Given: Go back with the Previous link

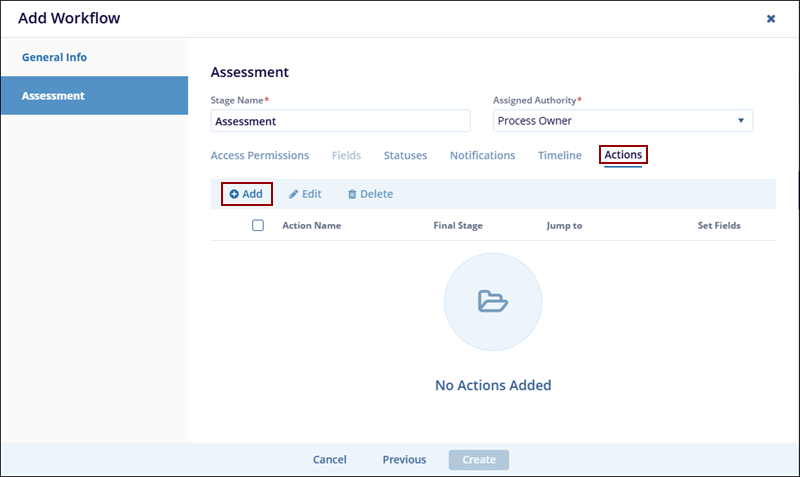Looking at the screenshot, I should [x=404, y=460].
